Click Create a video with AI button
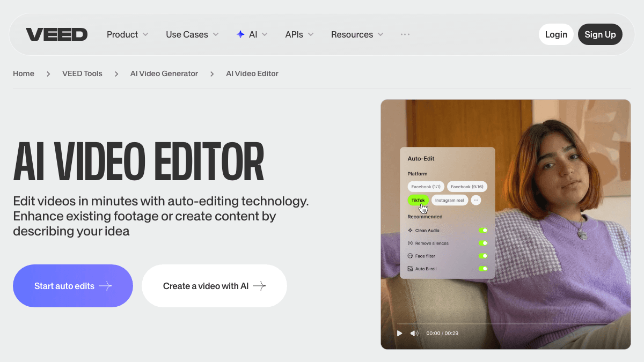This screenshot has height=362, width=644. [214, 286]
